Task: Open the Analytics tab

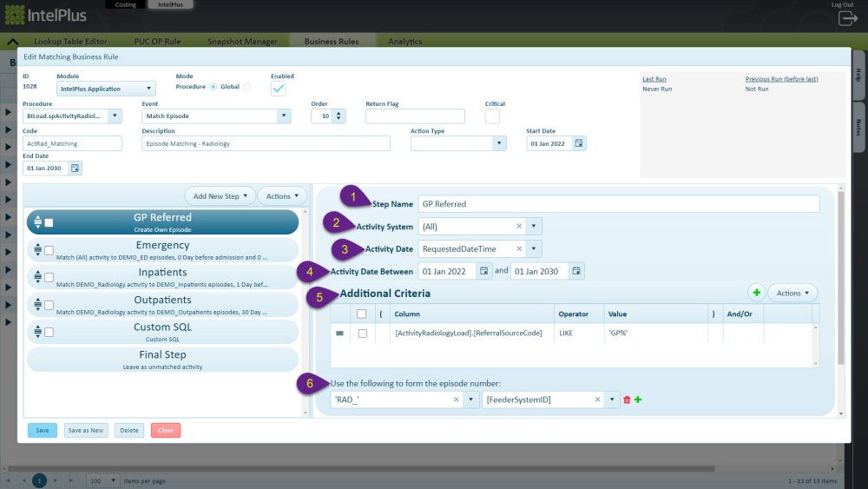Action: (404, 42)
